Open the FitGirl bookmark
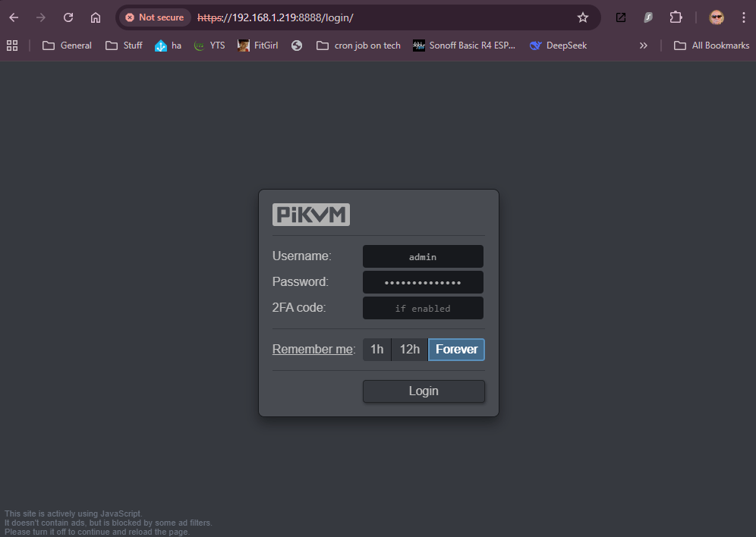This screenshot has width=756, height=537. [257, 46]
